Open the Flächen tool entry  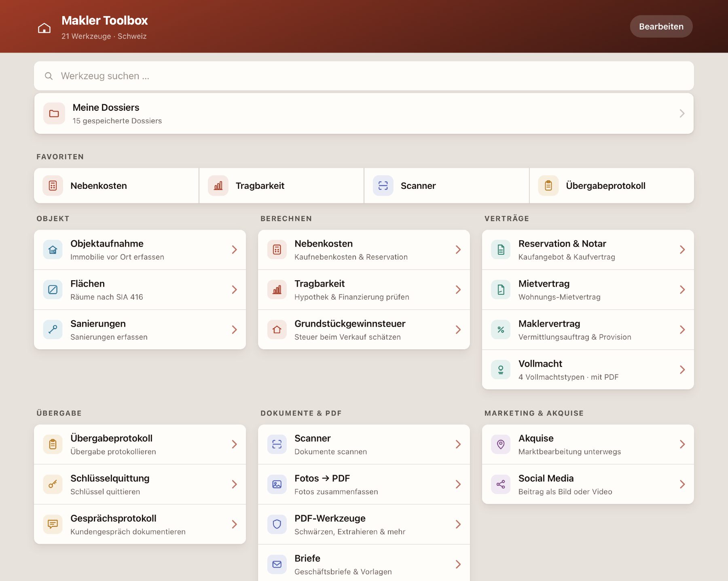tap(140, 290)
